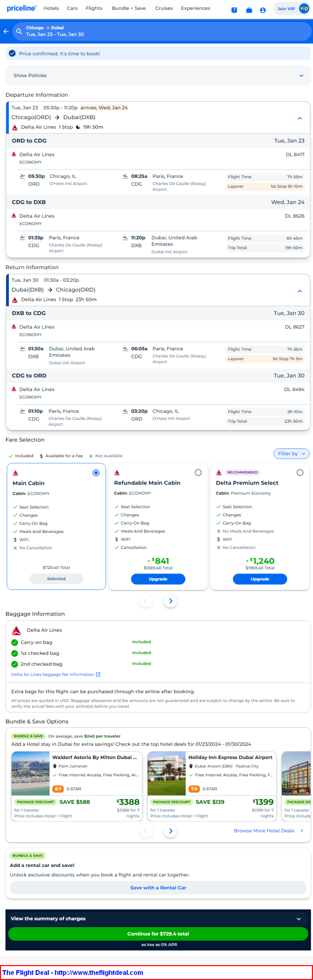Open the help question mark icon
313x980 pixels.
234,10
